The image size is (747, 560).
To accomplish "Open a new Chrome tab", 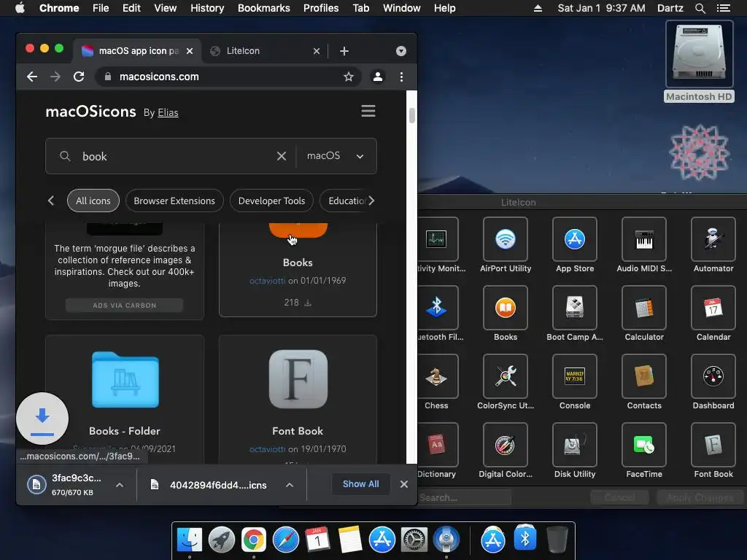I will pyautogui.click(x=344, y=51).
